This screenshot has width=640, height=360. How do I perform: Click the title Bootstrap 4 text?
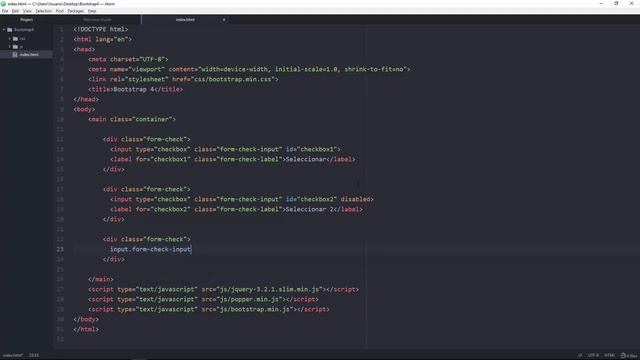133,89
